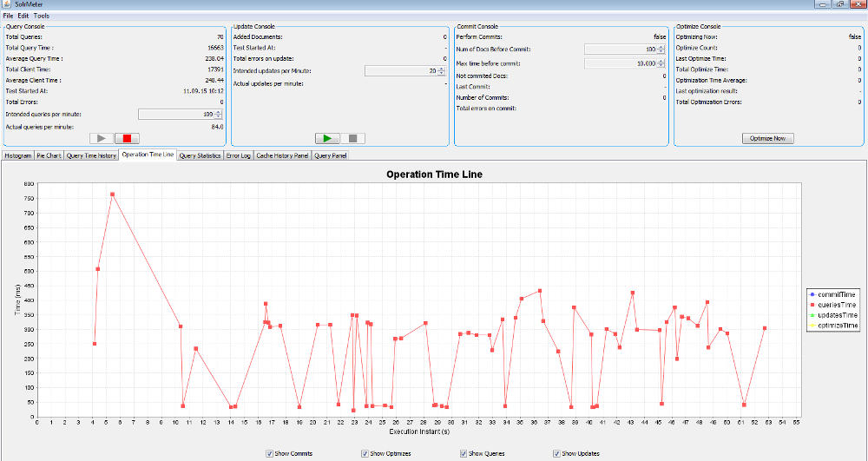Click the commitTime legend marker
This screenshot has width=868, height=461.
tap(811, 294)
